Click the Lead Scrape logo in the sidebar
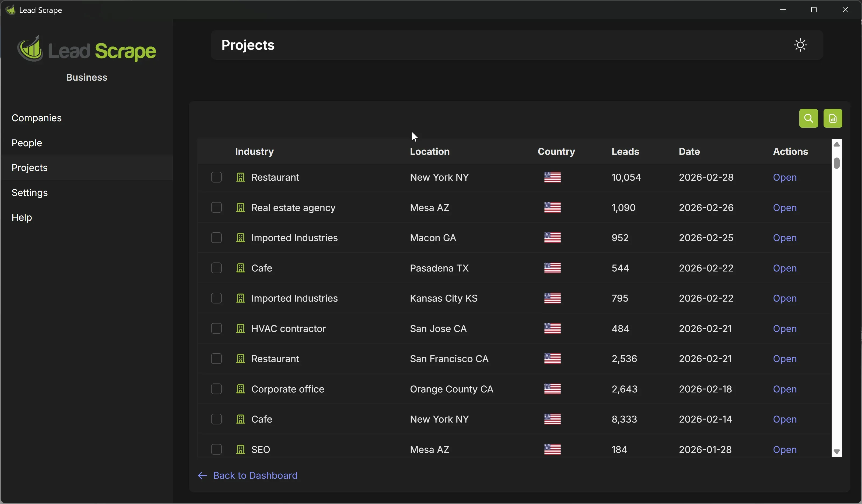This screenshot has height=504, width=862. coord(87,49)
